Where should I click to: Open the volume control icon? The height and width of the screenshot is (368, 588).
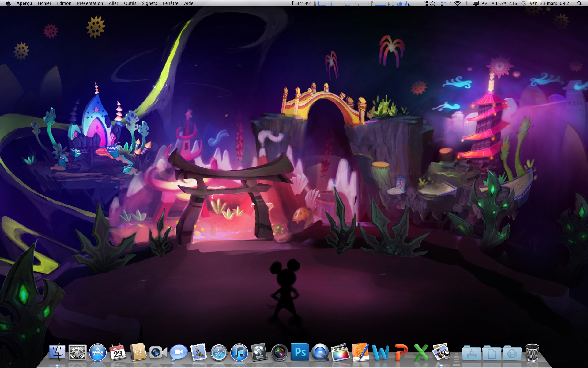pyautogui.click(x=484, y=3)
